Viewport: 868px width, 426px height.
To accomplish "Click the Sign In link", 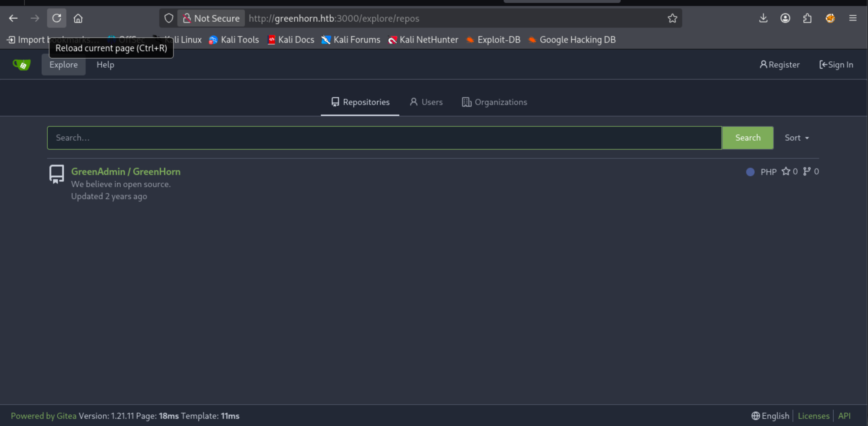I will pyautogui.click(x=836, y=65).
